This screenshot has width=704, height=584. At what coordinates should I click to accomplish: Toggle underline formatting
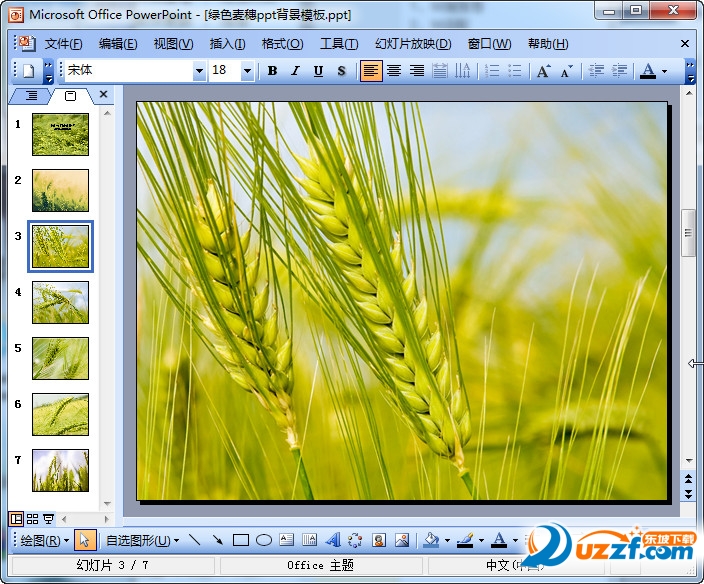coord(318,71)
